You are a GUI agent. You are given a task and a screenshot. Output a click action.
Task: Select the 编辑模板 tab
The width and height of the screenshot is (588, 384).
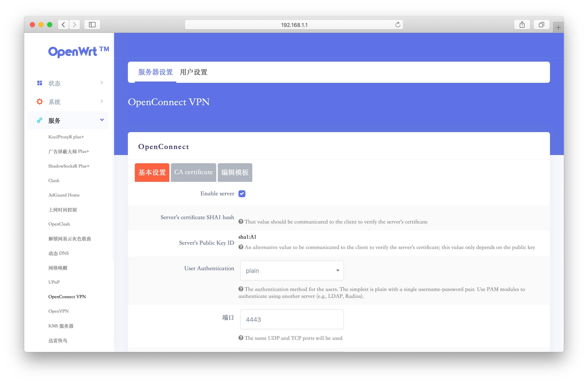235,172
